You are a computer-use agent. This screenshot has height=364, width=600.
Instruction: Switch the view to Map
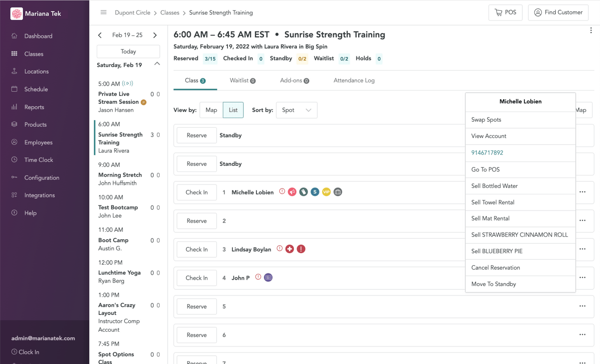(x=211, y=110)
